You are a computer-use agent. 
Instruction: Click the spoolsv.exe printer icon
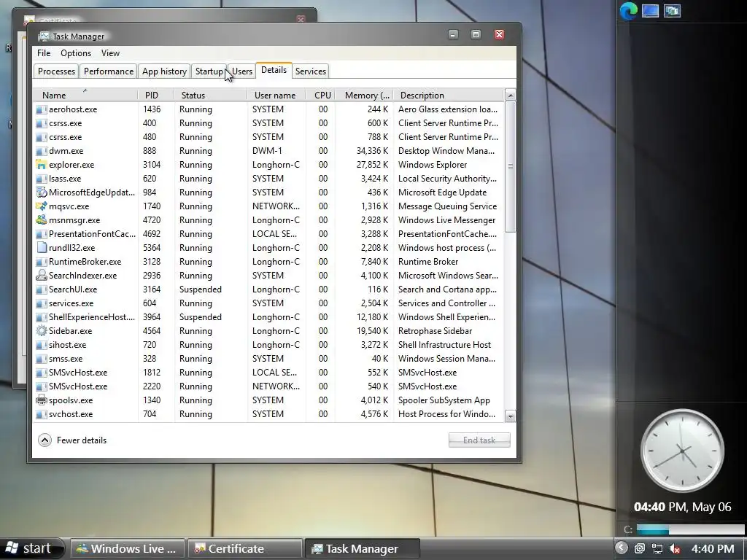tap(42, 400)
